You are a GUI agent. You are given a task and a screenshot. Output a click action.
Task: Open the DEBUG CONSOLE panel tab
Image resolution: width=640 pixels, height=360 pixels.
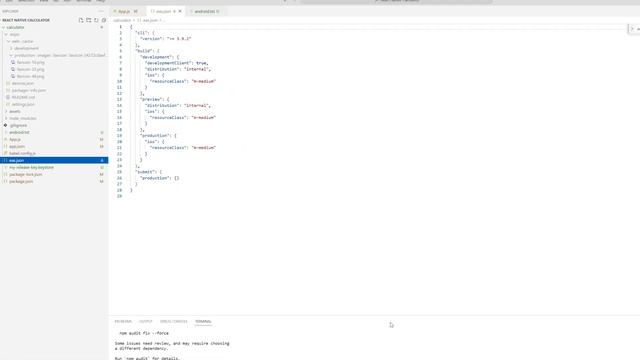173,322
